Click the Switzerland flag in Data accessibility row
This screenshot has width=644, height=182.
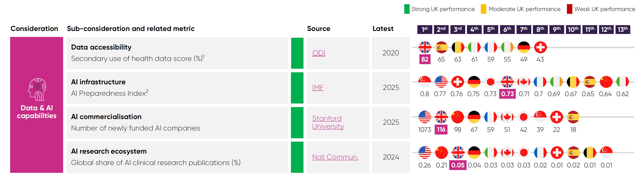click(x=540, y=47)
